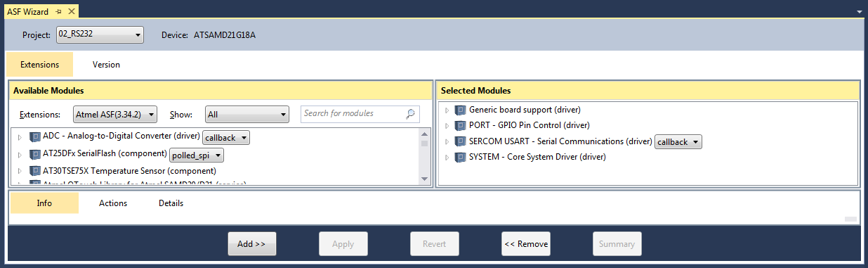Click the Available Modules scroll up arrow

pos(424,134)
